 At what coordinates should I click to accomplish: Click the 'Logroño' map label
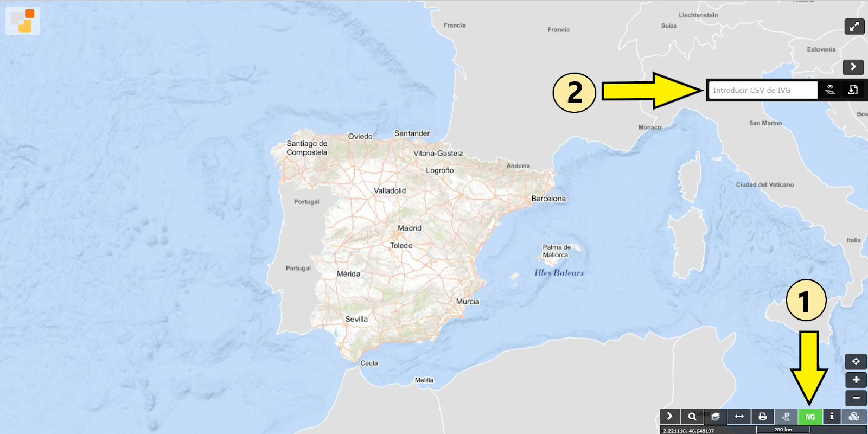pos(440,170)
